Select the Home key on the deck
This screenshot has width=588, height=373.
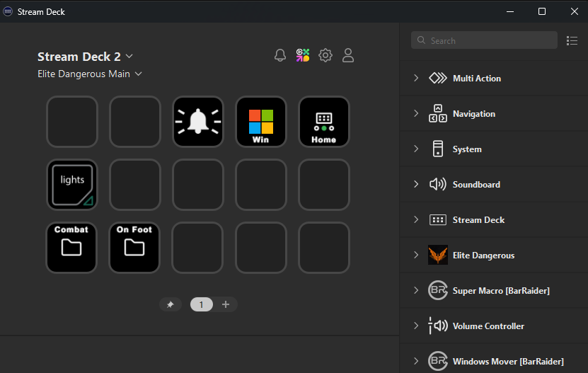[324, 122]
